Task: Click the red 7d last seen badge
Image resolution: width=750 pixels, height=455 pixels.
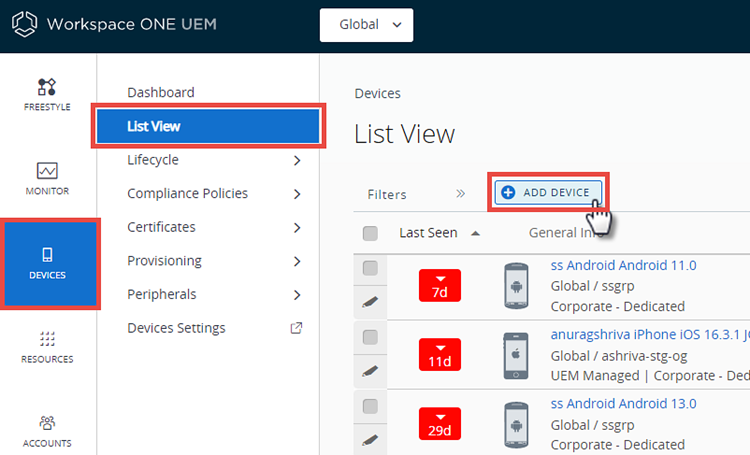Action: click(x=440, y=286)
